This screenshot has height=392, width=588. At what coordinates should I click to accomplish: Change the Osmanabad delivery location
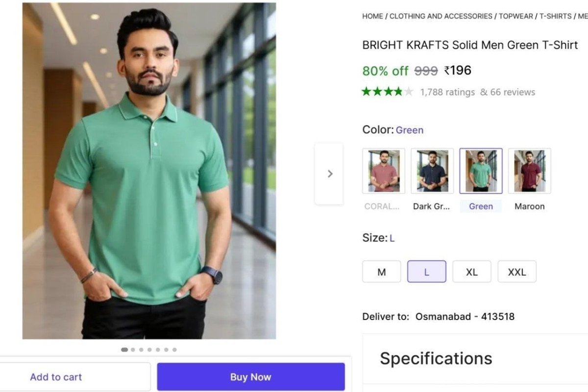[464, 316]
